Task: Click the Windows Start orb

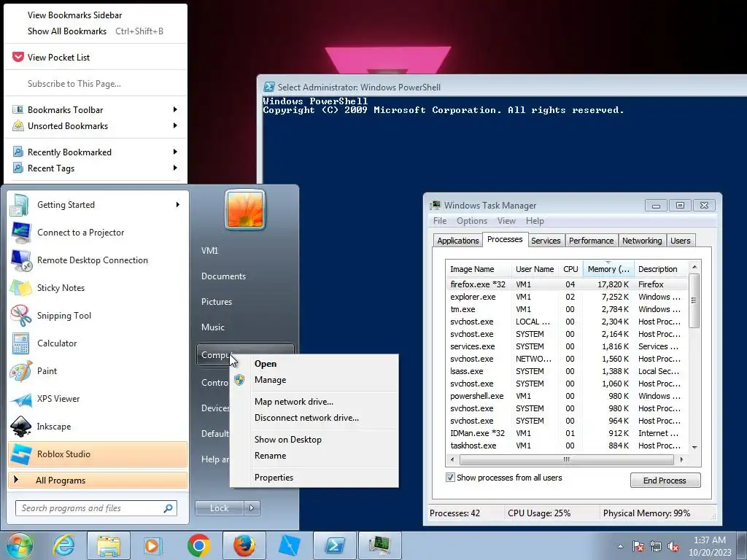Action: pos(20,545)
